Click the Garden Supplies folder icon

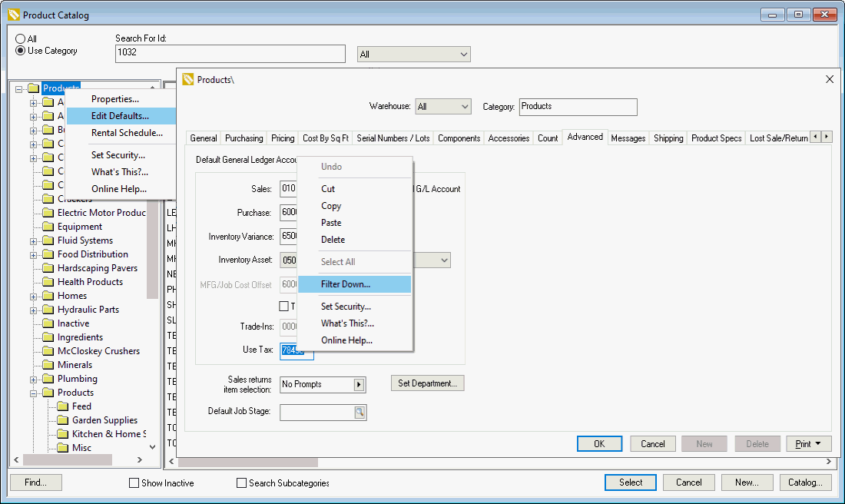point(63,420)
